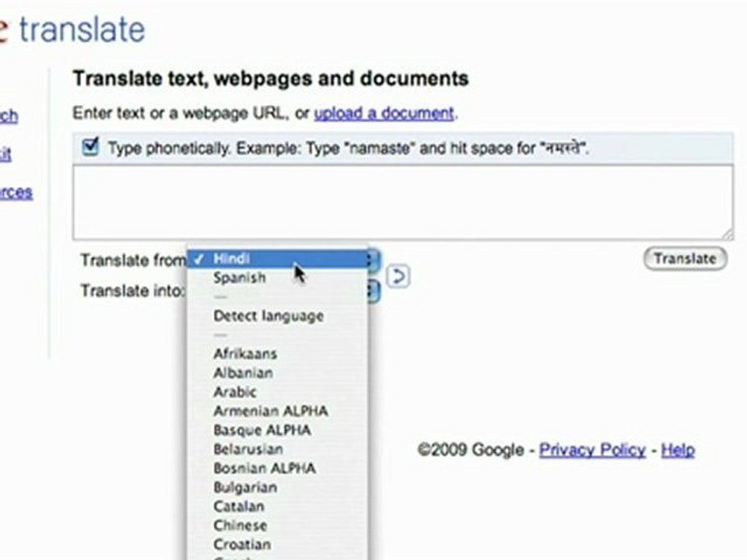The width and height of the screenshot is (747, 560).
Task: Open the Help link
Action: tap(678, 450)
